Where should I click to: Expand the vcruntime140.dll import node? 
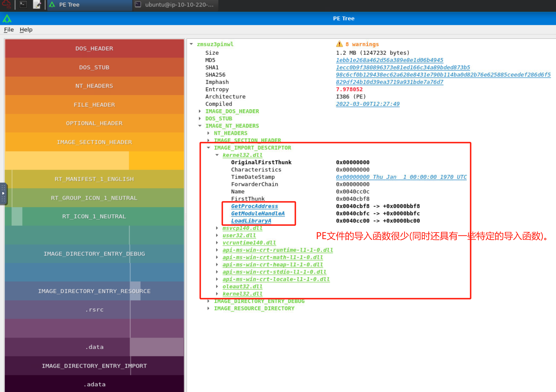217,243
